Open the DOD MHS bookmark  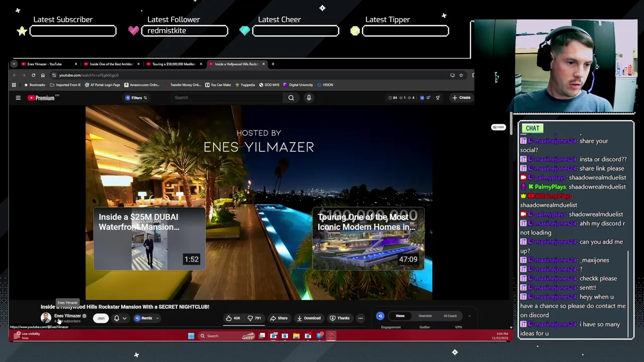tap(269, 84)
